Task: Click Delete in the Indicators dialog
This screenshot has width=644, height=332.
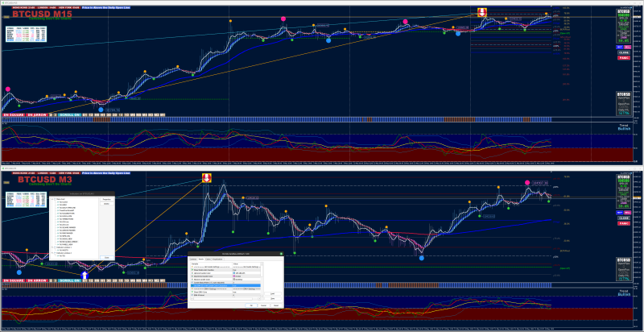Action: tap(107, 204)
